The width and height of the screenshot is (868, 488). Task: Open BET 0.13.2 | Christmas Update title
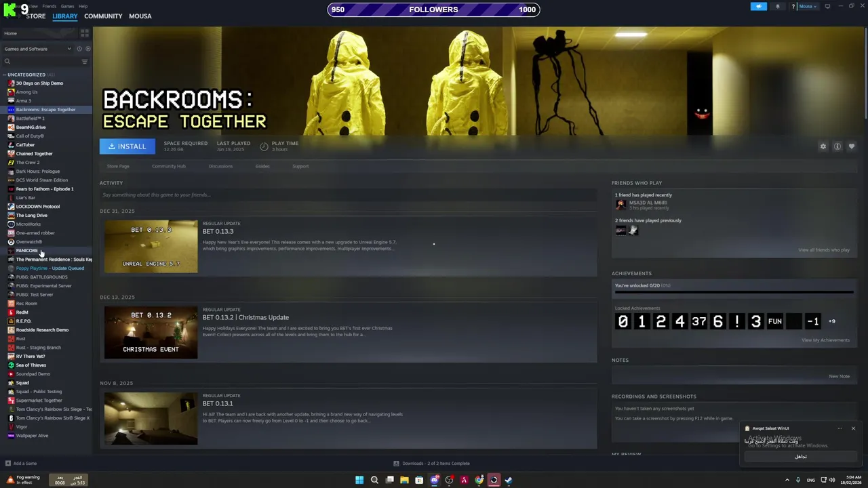coord(245,317)
